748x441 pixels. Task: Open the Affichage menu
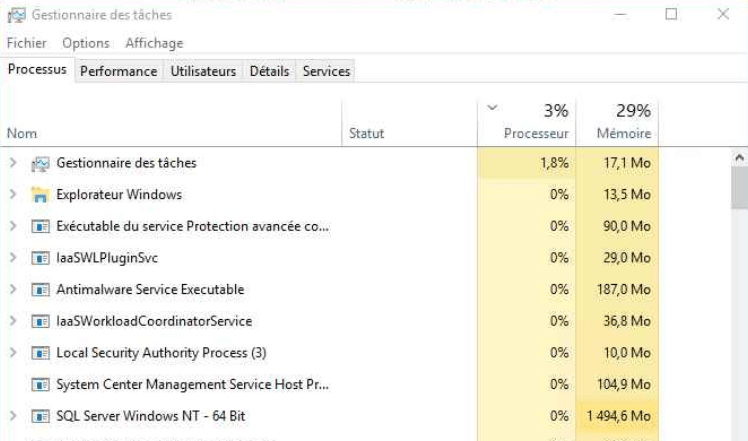point(154,43)
